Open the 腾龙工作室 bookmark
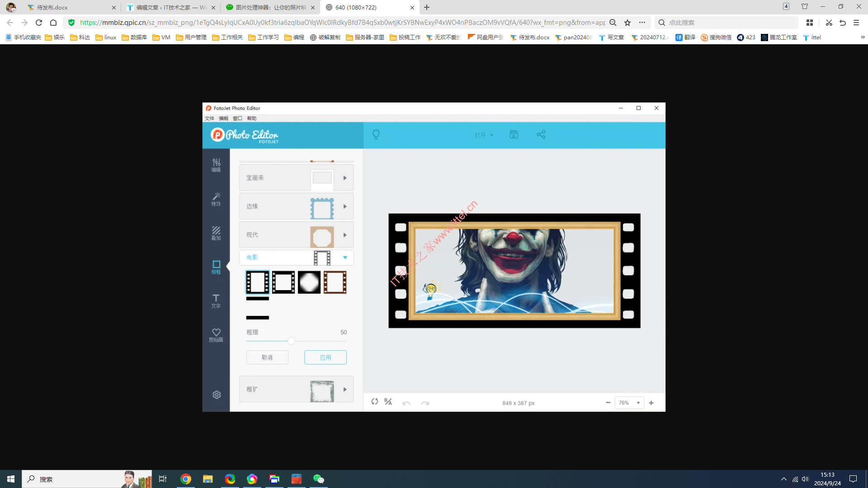 779,38
